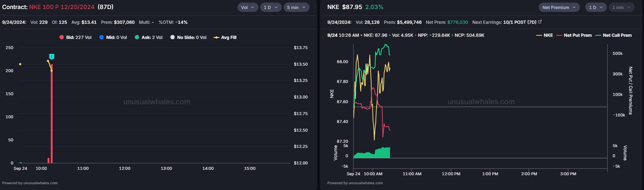Click the 12:00 PM label on NKE time axis
The width and height of the screenshot is (644, 190).
(x=451, y=174)
